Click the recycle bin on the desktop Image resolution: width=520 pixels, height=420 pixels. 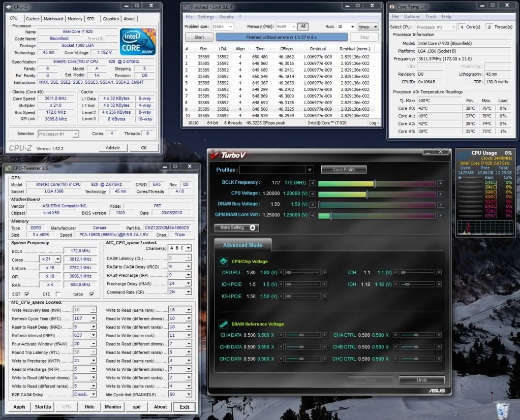pyautogui.click(x=502, y=410)
